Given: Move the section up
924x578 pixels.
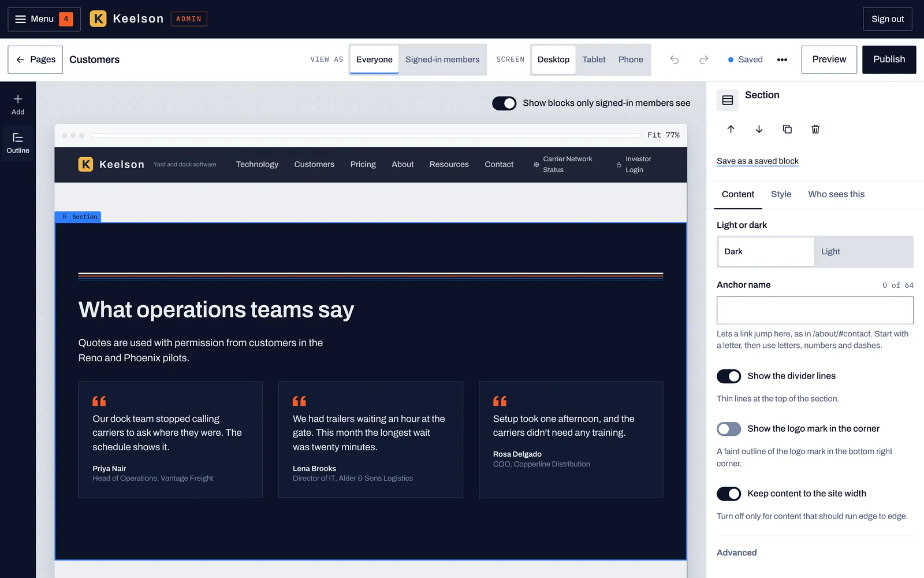Looking at the screenshot, I should click(x=731, y=129).
